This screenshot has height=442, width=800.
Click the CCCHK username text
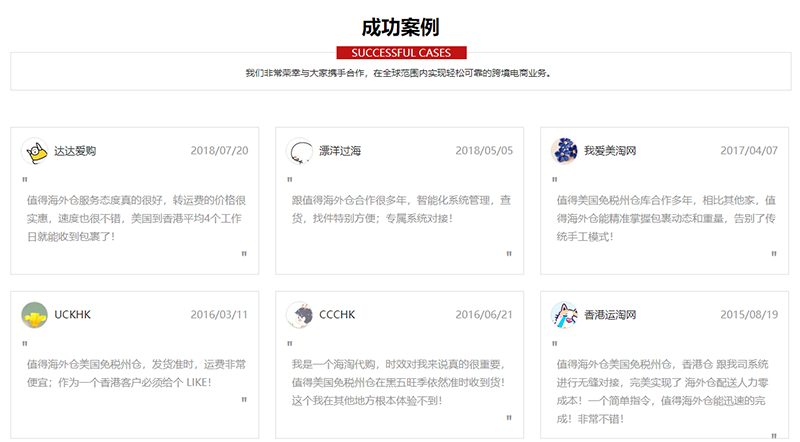point(337,315)
